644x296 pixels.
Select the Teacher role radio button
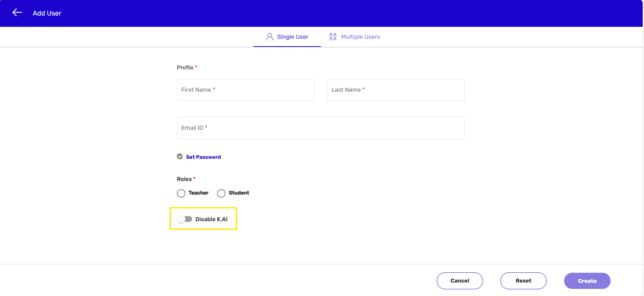181,193
